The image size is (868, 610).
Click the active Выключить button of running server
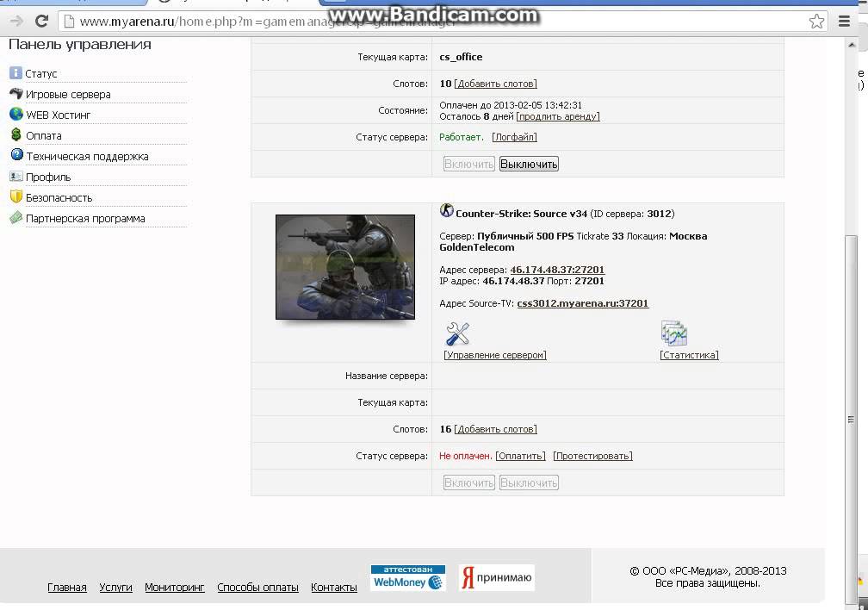pos(529,164)
